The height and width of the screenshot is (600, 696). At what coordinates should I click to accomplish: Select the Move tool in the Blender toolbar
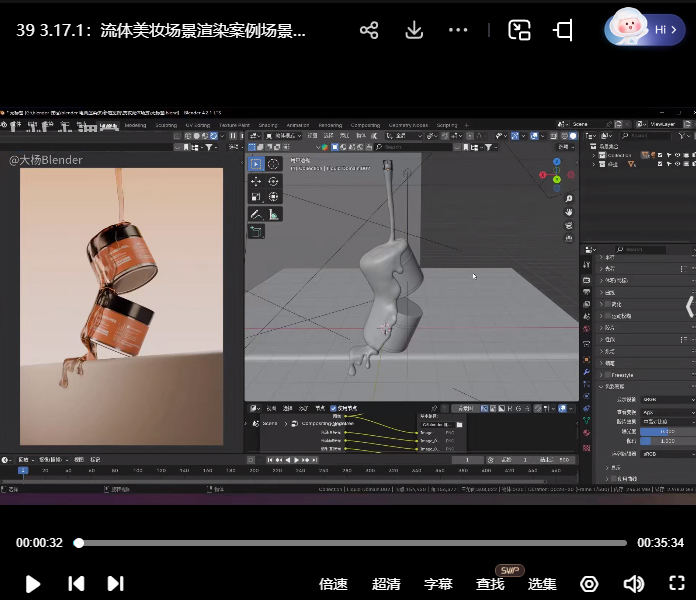(x=256, y=181)
